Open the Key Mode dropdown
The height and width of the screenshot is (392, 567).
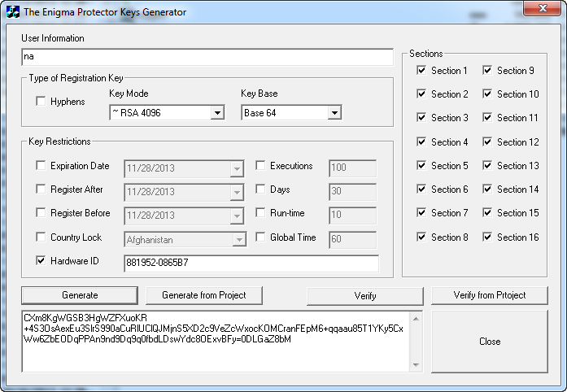(216, 113)
